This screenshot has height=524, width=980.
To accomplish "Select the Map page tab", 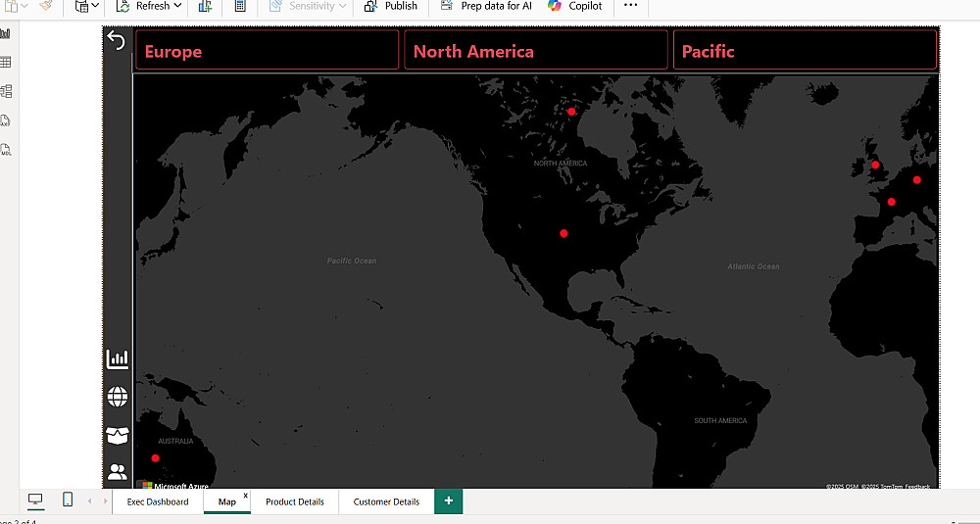I will pyautogui.click(x=227, y=501).
